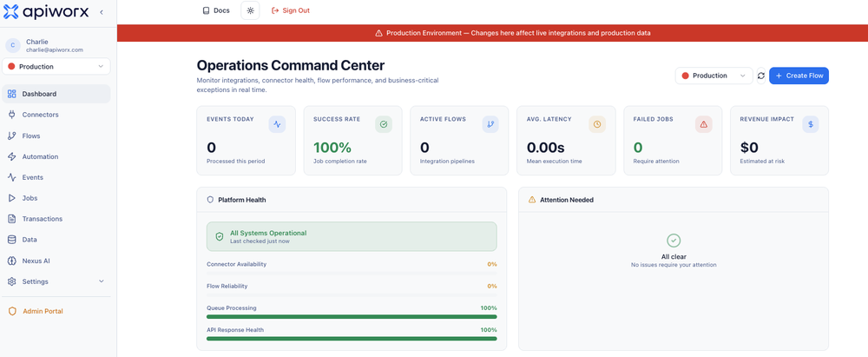Go to the Flows section

point(56,136)
